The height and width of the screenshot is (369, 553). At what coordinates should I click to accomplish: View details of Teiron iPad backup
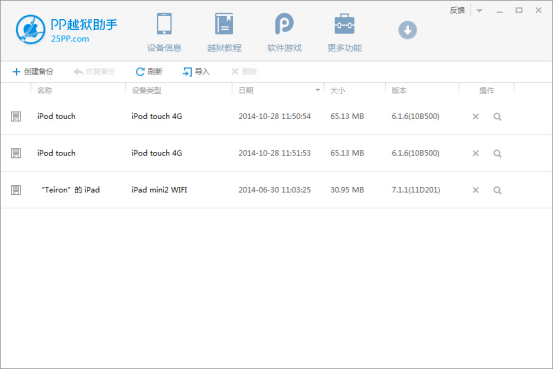coord(497,190)
